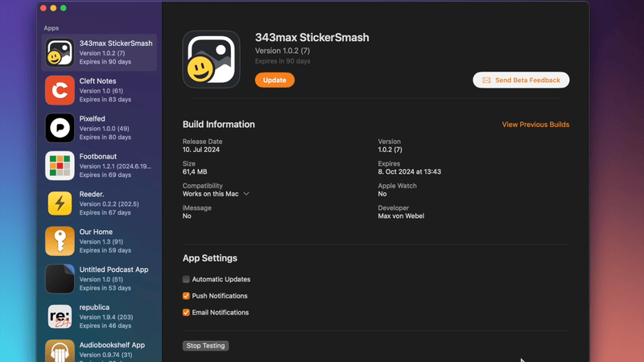The width and height of the screenshot is (644, 362).
Task: Enable the Automatic Updates checkbox
Action: coord(186,279)
